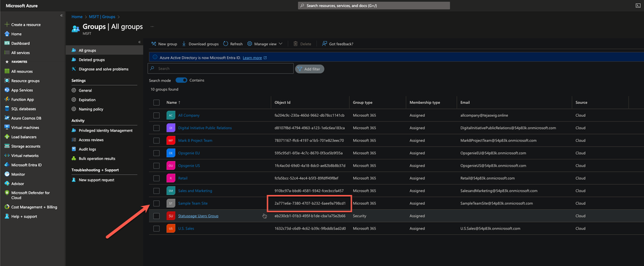The width and height of the screenshot is (644, 266).
Task: Open the Statuspage Users Group link
Action: [198, 216]
